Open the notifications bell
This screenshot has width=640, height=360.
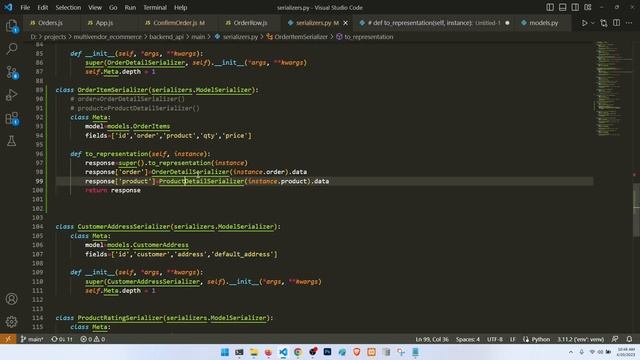(629, 339)
